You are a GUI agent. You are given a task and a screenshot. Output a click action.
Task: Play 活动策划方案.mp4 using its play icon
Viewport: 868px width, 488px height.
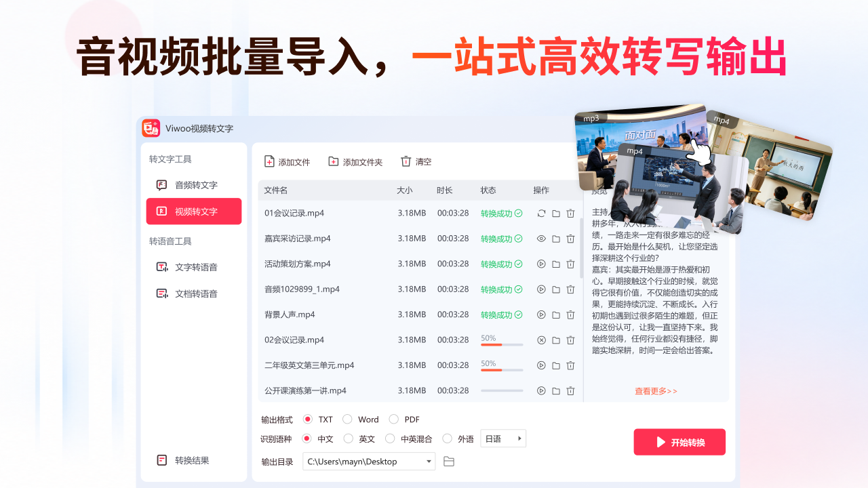[x=541, y=264]
